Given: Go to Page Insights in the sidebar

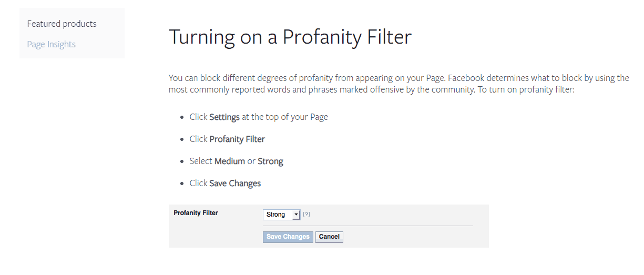Looking at the screenshot, I should [x=52, y=44].
